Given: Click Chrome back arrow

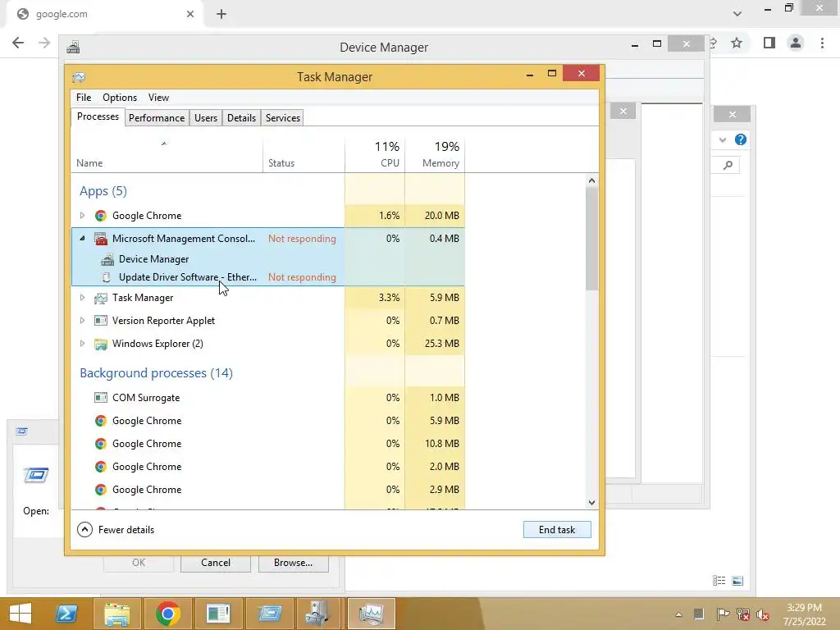Looking at the screenshot, I should click(x=18, y=43).
